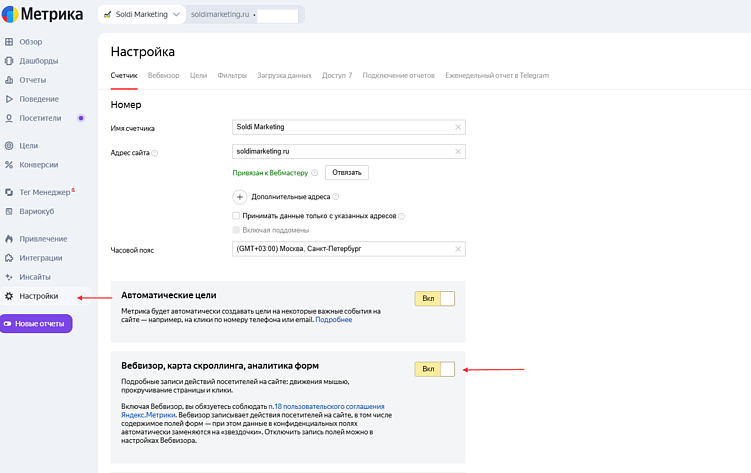This screenshot has height=473, width=751.
Task: Click into the Имя счетчика input
Action: point(349,127)
